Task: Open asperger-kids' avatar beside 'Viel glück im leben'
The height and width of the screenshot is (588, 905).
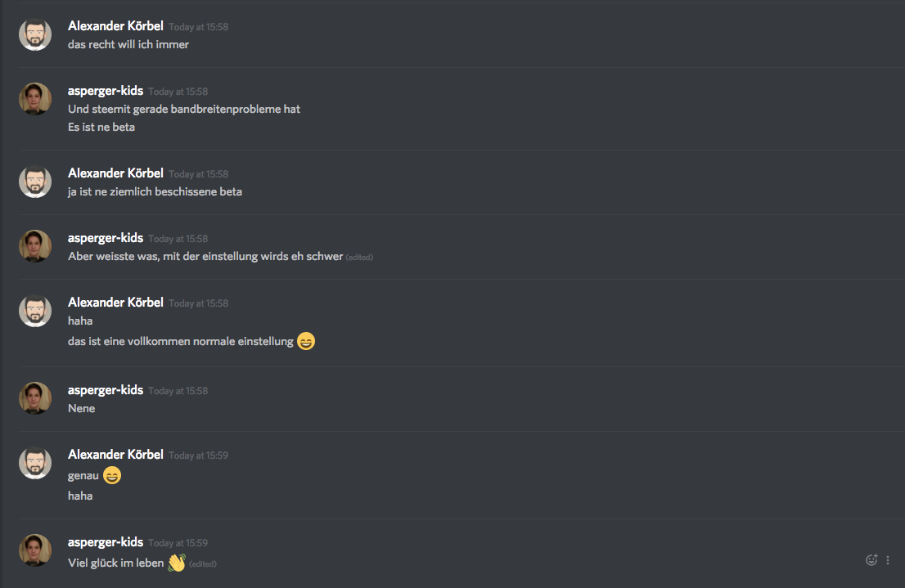Action: coord(35,550)
